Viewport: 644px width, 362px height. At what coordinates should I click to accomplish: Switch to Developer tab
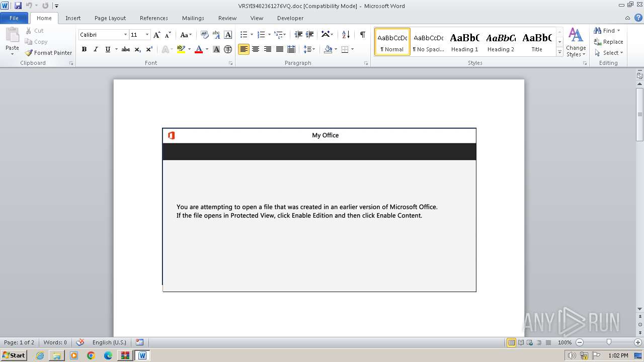pos(290,18)
